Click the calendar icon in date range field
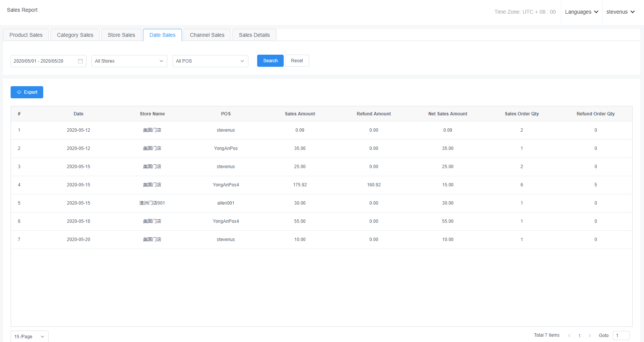The image size is (644, 342). (x=80, y=61)
